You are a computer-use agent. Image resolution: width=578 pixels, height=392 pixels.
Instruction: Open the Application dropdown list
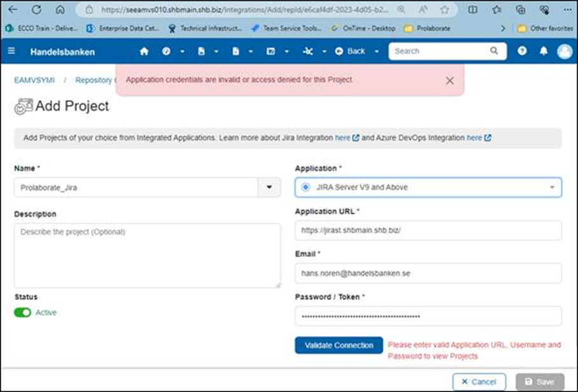428,187
